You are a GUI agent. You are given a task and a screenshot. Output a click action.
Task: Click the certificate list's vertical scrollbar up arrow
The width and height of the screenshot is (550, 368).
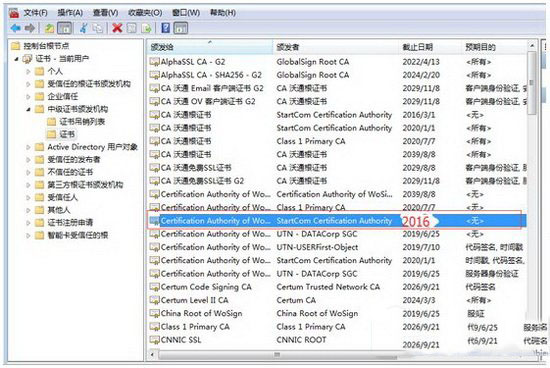coord(532,46)
